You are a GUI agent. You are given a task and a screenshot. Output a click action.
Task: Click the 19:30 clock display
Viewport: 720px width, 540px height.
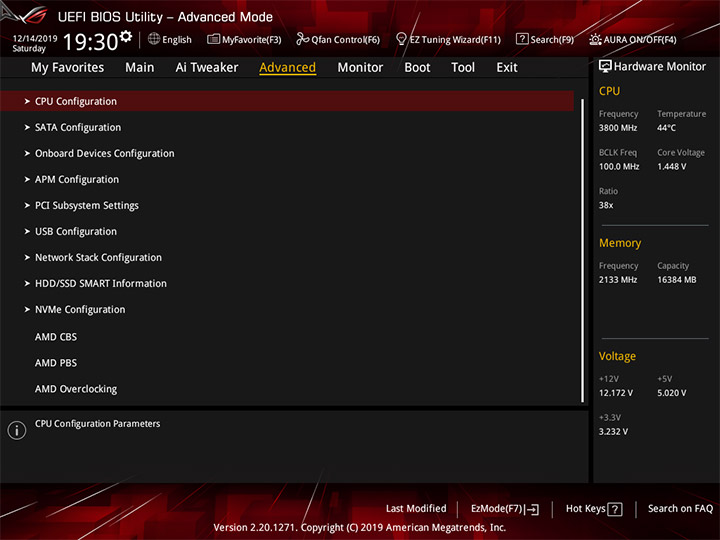click(90, 42)
